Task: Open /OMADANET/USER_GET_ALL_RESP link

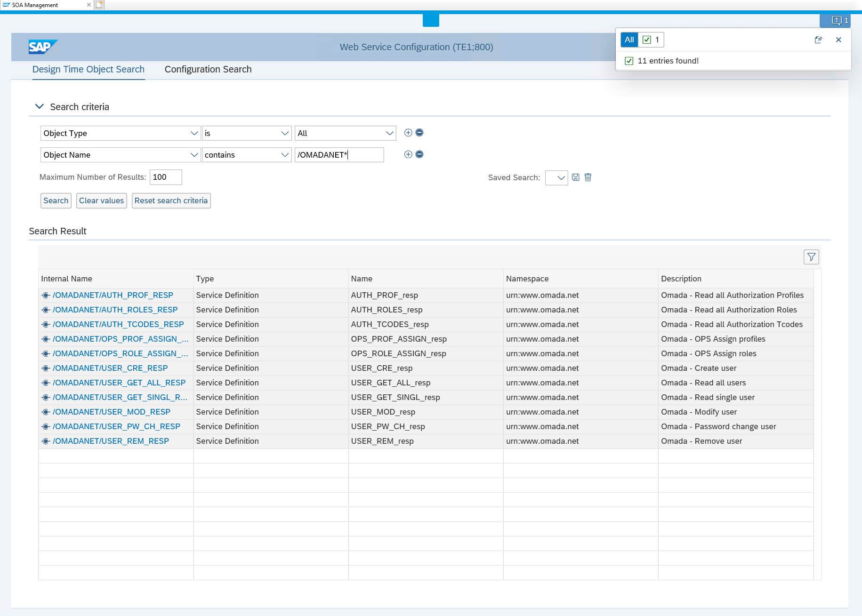Action: (119, 383)
